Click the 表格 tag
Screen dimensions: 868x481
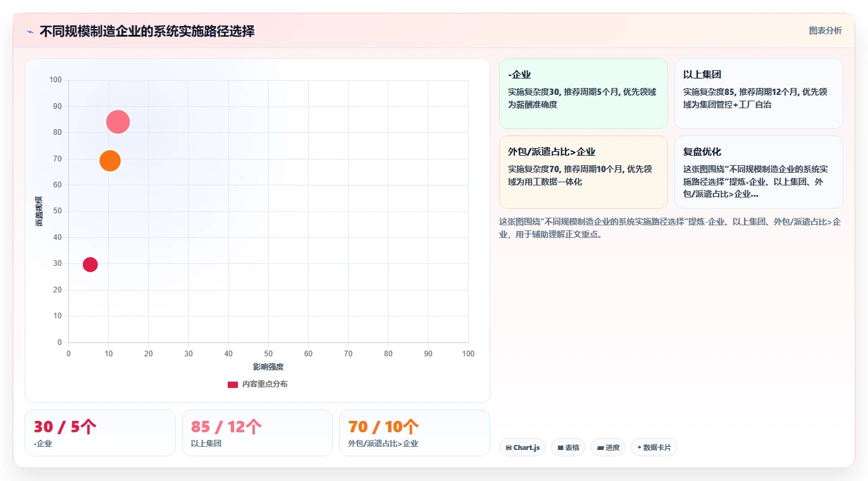pos(568,447)
